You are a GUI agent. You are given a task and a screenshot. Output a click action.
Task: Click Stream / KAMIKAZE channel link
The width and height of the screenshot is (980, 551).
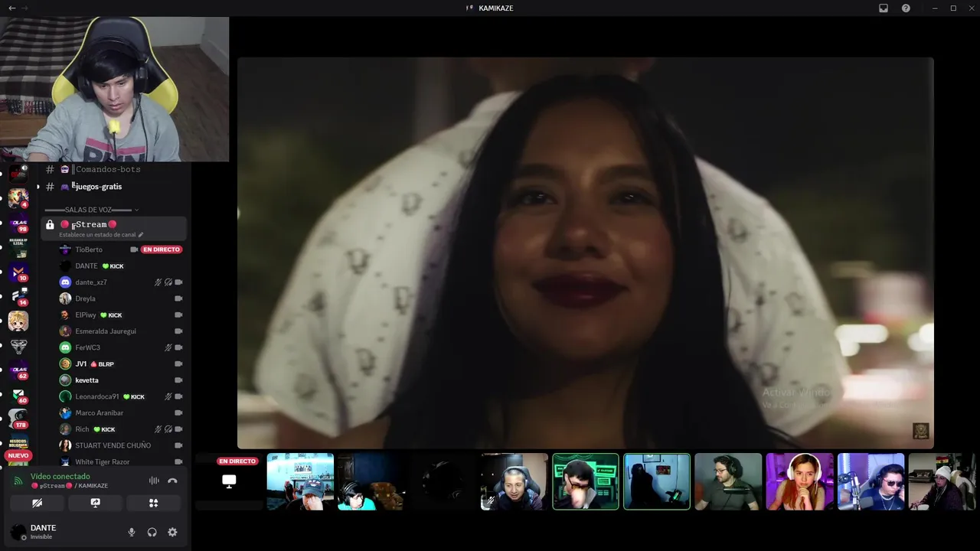click(x=70, y=486)
